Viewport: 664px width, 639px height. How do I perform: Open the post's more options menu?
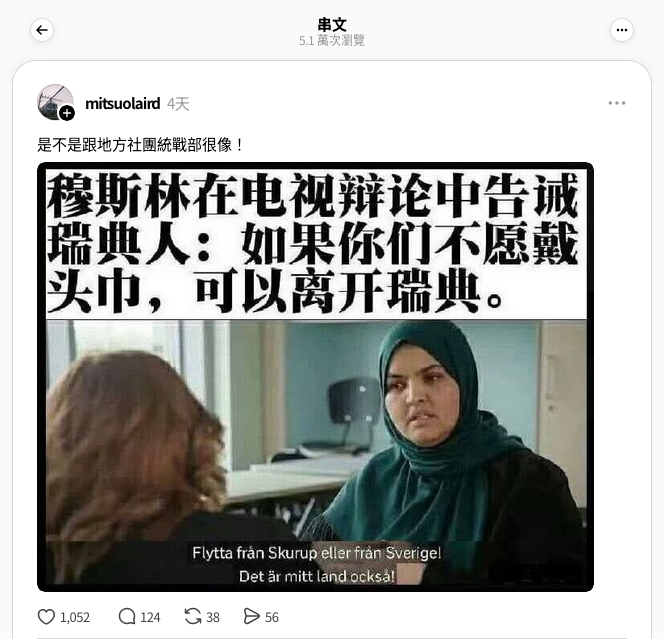(x=617, y=103)
